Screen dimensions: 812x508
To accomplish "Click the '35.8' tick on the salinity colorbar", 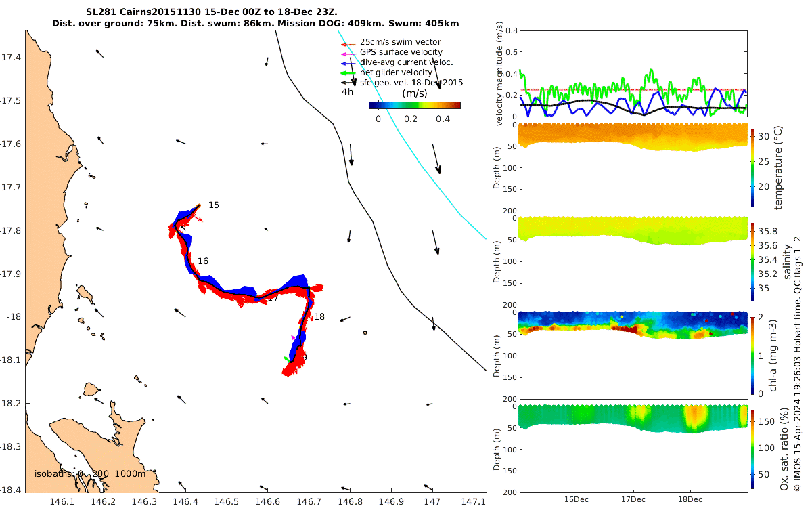I will [x=769, y=231].
